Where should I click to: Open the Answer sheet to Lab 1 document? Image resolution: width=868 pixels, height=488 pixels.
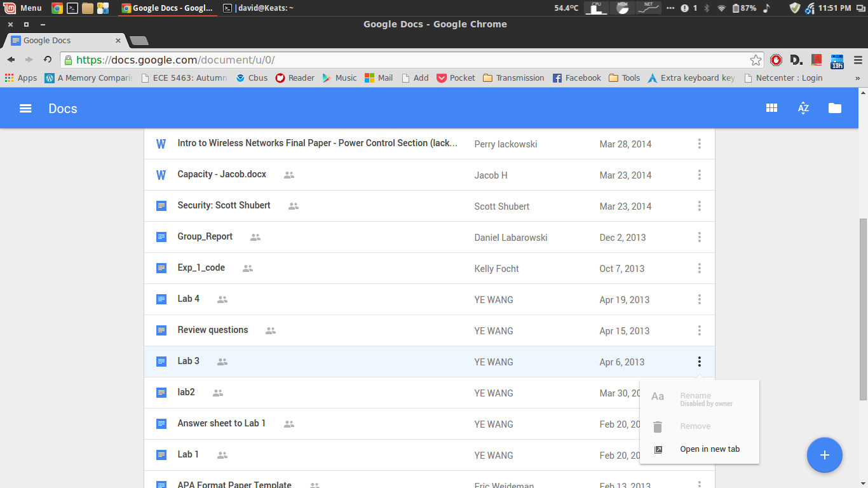[222, 423]
